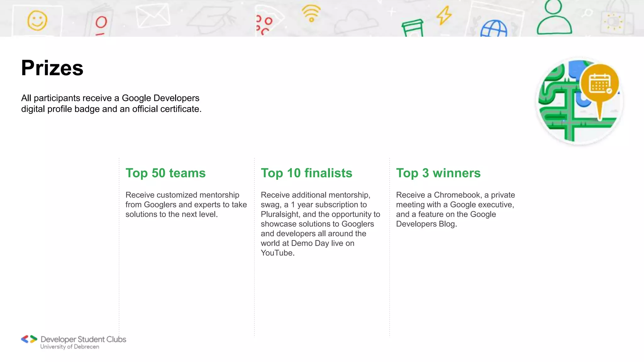
Task: Click the blue globe icon
Action: pyautogui.click(x=493, y=29)
